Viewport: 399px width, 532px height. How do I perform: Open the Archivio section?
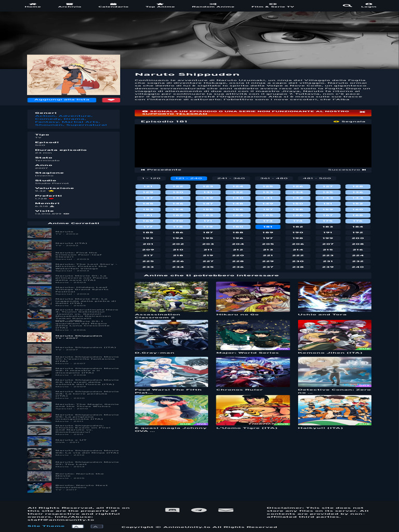[x=70, y=5]
